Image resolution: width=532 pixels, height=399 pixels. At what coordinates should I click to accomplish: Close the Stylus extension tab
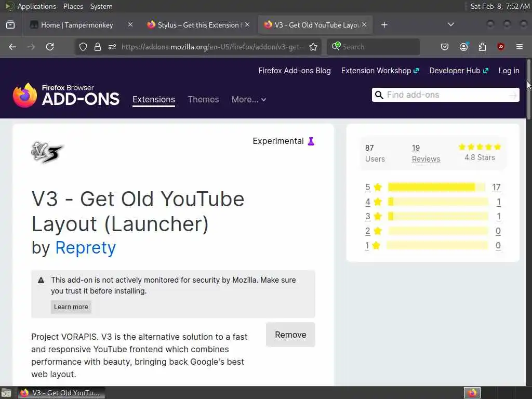pos(247,25)
